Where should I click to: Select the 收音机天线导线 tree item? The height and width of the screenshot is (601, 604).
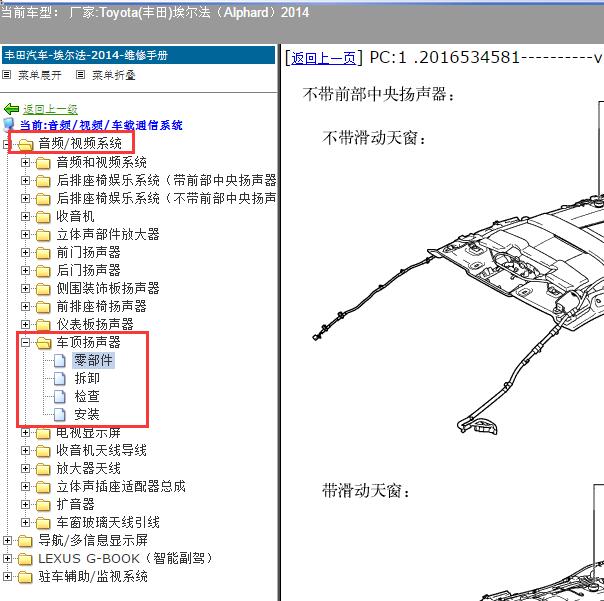[x=101, y=450]
